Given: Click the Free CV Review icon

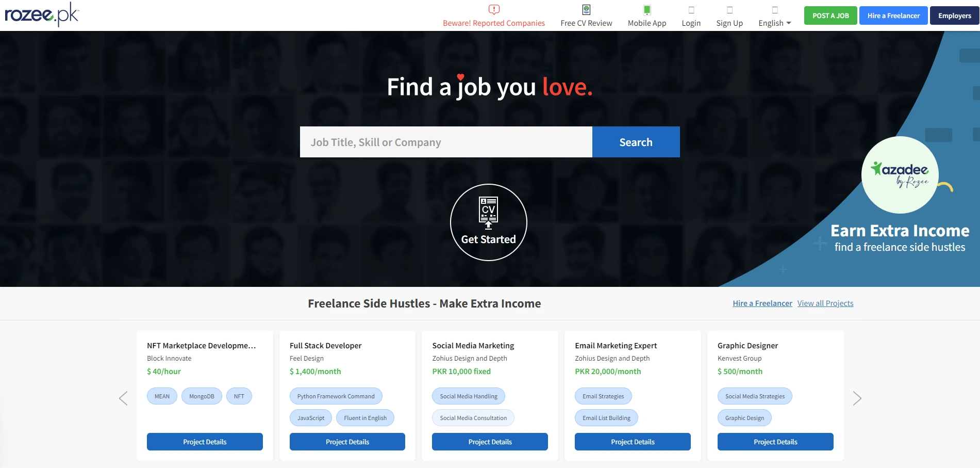Looking at the screenshot, I should point(586,9).
